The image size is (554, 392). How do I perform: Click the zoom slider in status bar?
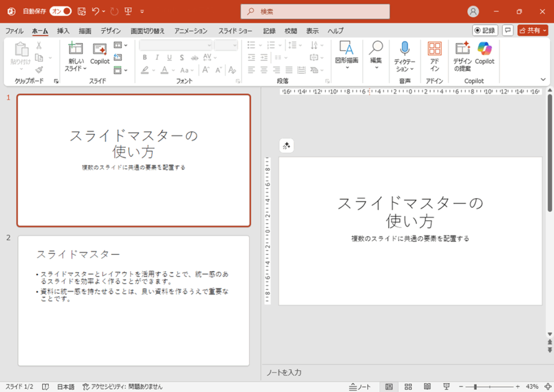click(475, 387)
